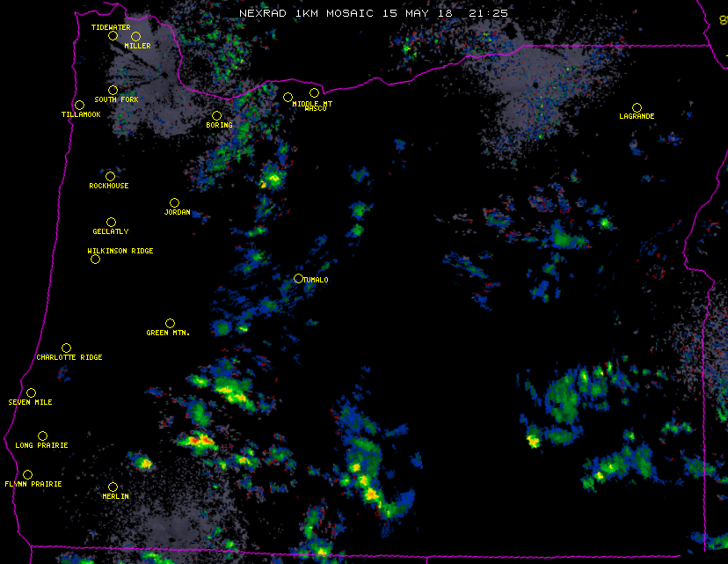
Task: Click the Charlotte Ridge station marker
Action: point(66,348)
